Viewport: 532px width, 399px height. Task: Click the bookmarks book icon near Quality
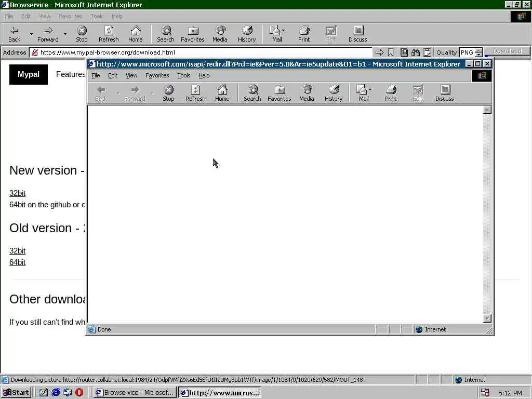click(x=404, y=52)
